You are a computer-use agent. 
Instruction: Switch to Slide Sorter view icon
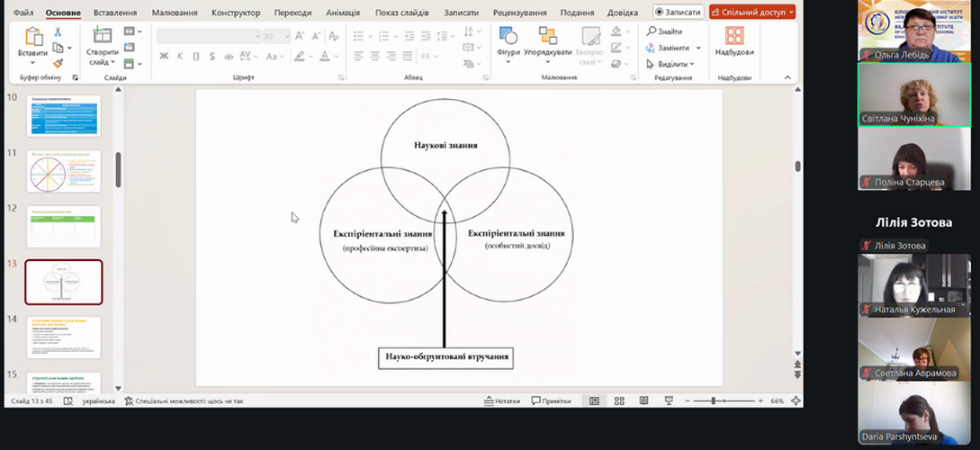tap(618, 400)
